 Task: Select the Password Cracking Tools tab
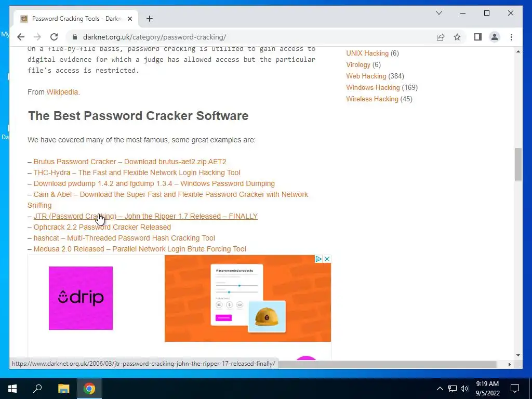[76, 19]
